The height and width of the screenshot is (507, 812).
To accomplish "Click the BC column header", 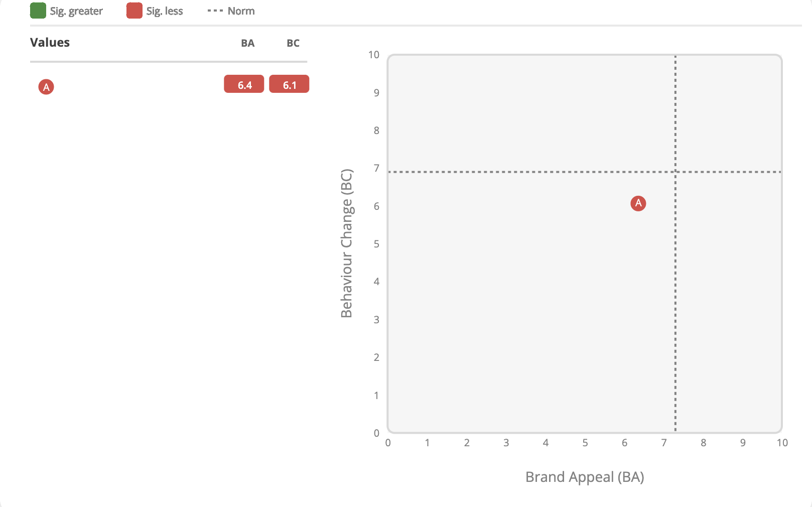I will click(293, 43).
